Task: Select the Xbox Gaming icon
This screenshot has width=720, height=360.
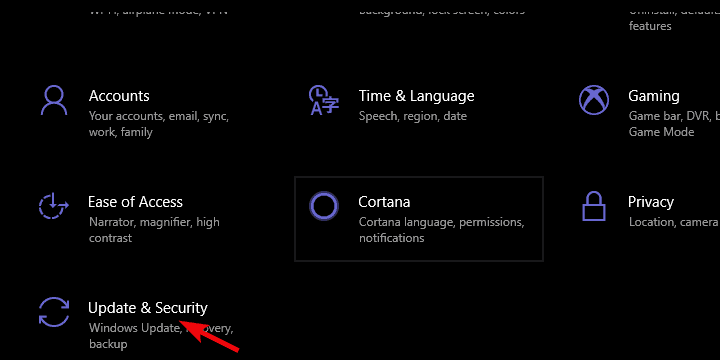Action: click(594, 100)
